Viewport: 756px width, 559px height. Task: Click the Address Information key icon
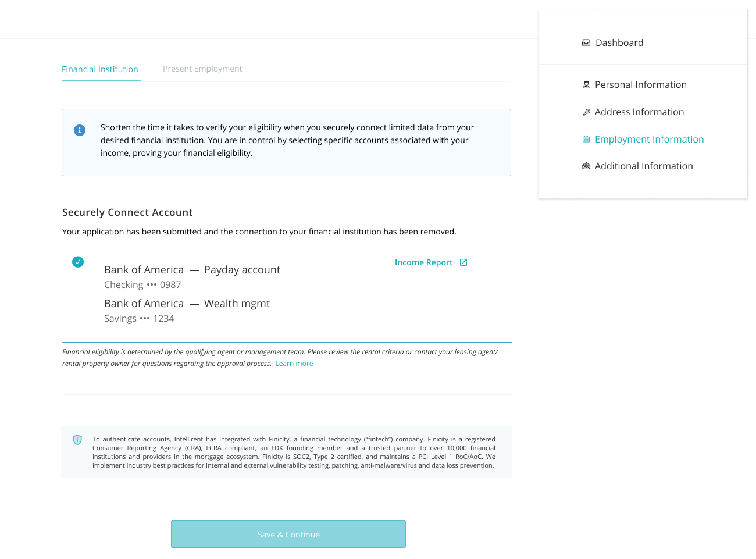pyautogui.click(x=586, y=112)
